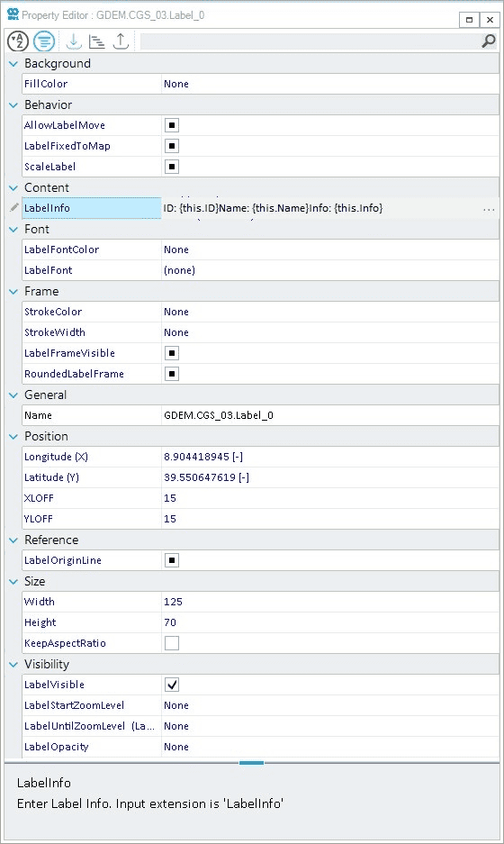Collapse the Content section
The height and width of the screenshot is (844, 504).
[x=13, y=188]
